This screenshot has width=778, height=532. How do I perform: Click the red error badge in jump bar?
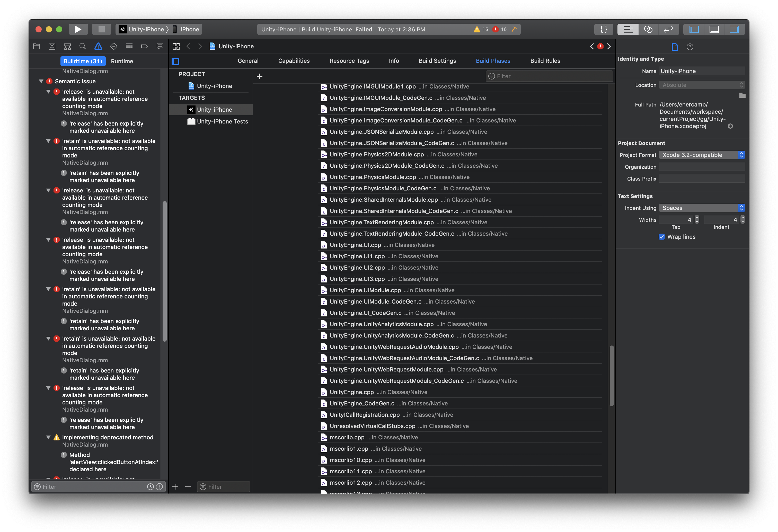coord(600,46)
